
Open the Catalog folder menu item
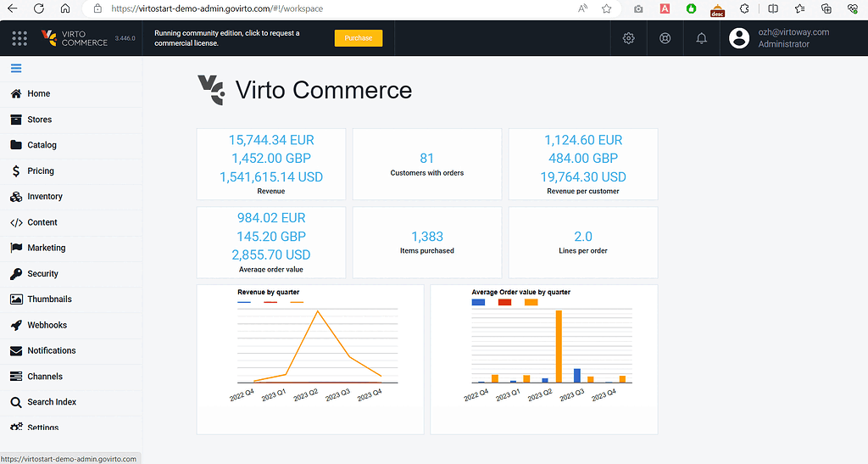pos(42,145)
